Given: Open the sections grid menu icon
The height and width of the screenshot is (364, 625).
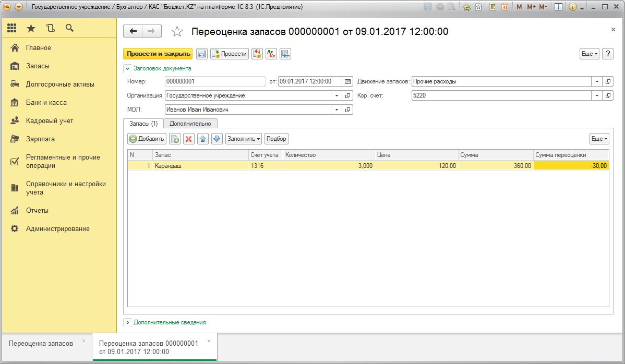Looking at the screenshot, I should coord(12,28).
